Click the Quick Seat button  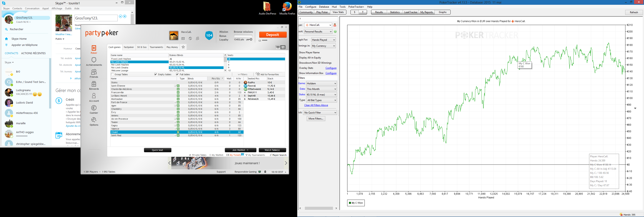[x=157, y=150]
